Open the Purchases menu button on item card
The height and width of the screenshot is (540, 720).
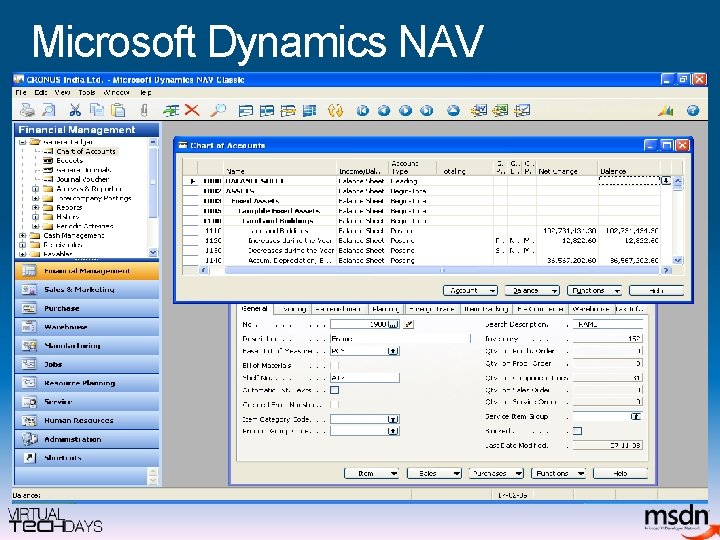pyautogui.click(x=496, y=473)
